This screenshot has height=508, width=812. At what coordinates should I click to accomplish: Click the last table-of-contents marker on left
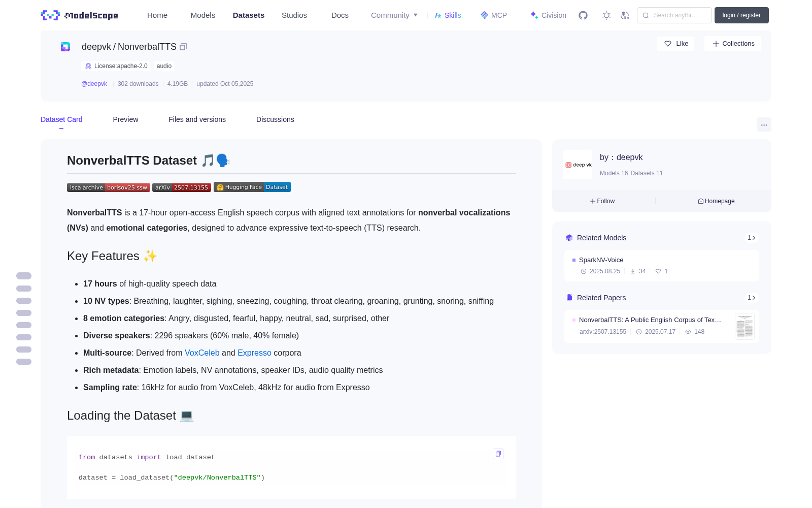tap(24, 362)
